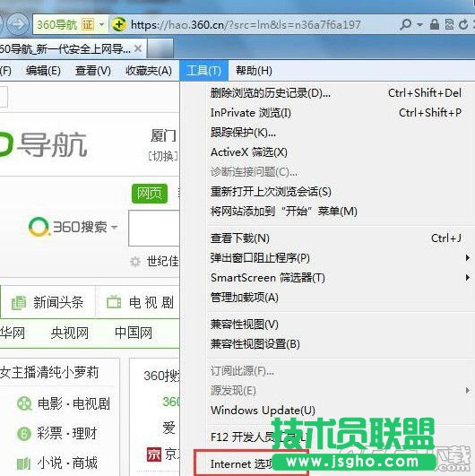
Task: Click the search magnifier icon in address bar
Action: pos(405,24)
